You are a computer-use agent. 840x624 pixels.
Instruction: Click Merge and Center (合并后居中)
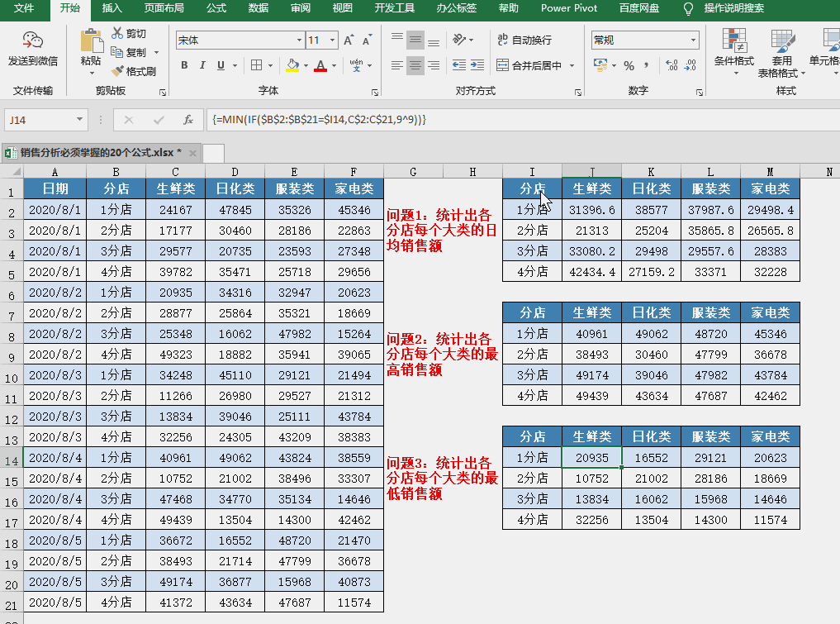[x=529, y=65]
